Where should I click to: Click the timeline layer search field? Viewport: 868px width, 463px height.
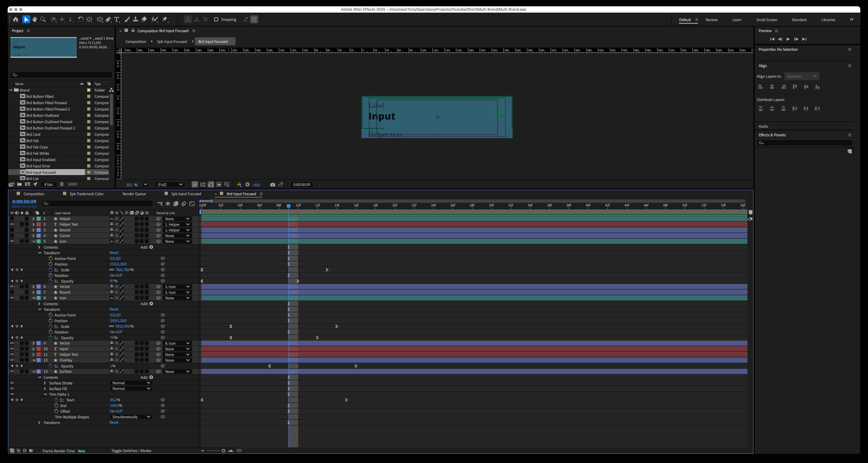97,203
